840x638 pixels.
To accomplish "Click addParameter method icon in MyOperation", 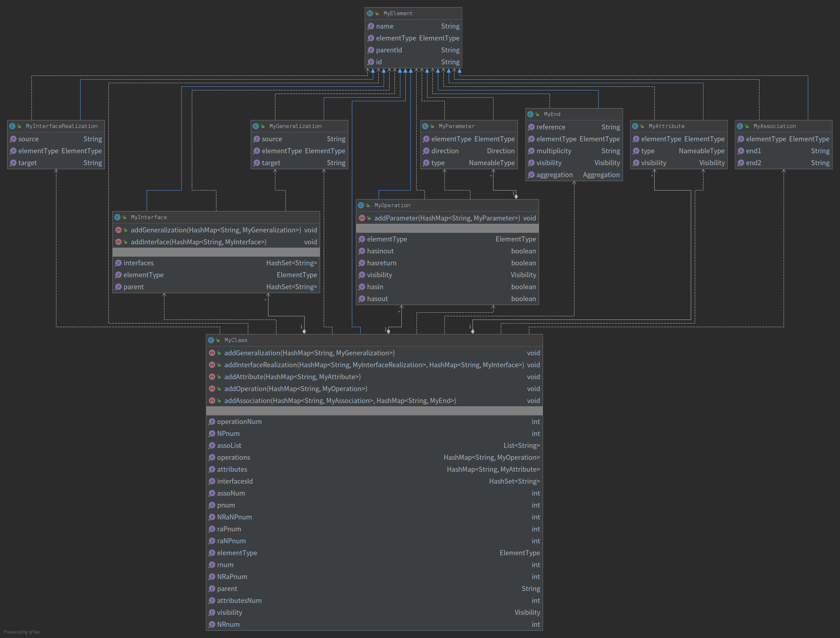I will pos(362,218).
